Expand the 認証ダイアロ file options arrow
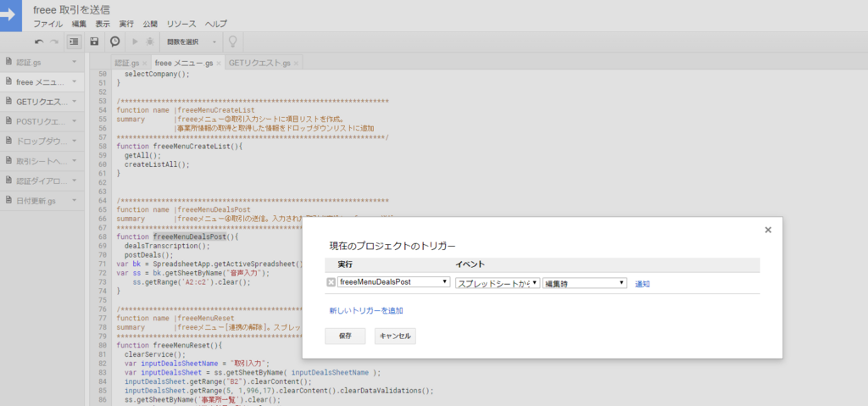 75,181
